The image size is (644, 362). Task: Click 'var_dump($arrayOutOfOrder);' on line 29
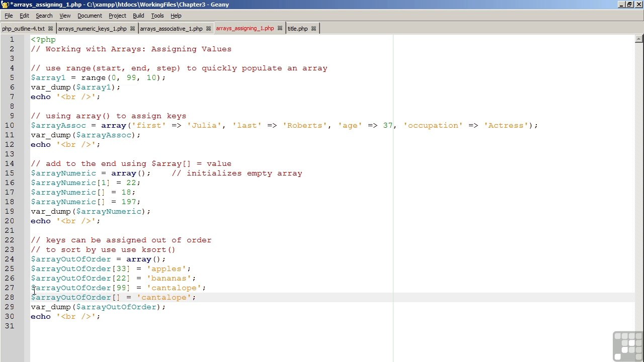tap(98, 307)
